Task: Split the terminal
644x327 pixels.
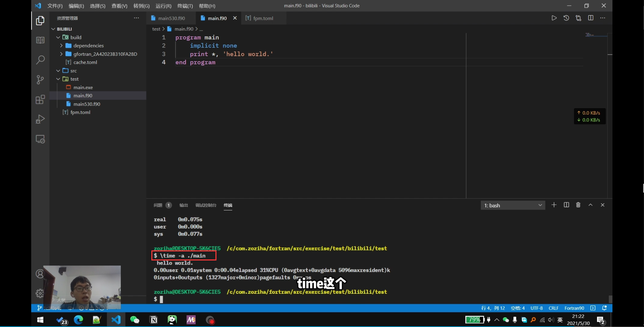Action: click(566, 205)
